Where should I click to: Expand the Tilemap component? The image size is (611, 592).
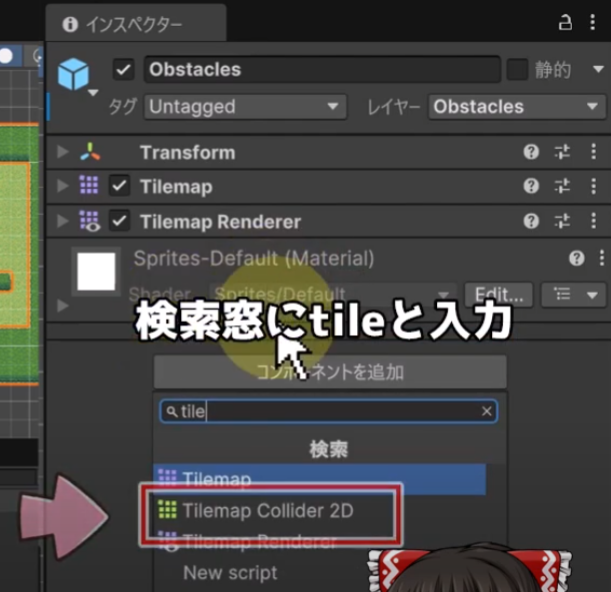[x=62, y=186]
